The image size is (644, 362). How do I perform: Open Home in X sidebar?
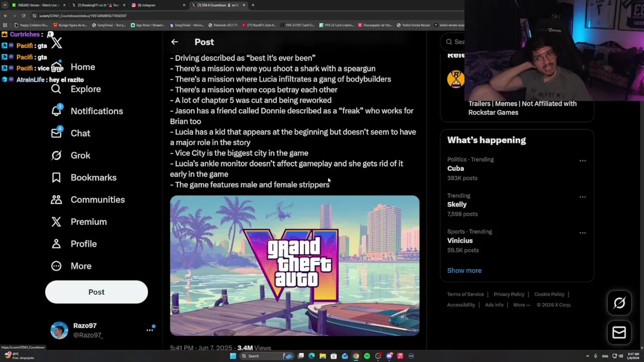pos(72,67)
